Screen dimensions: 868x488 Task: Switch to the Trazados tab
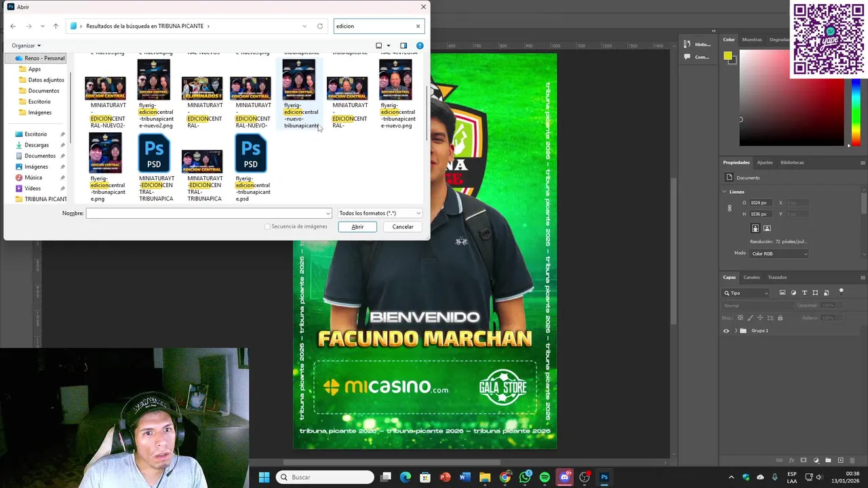[x=777, y=277]
